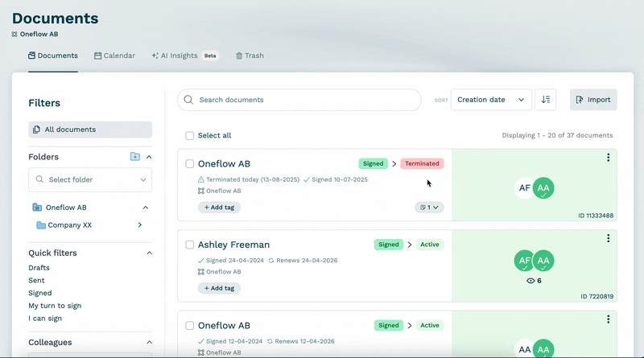Open the Ashley Freeman document title

point(233,245)
